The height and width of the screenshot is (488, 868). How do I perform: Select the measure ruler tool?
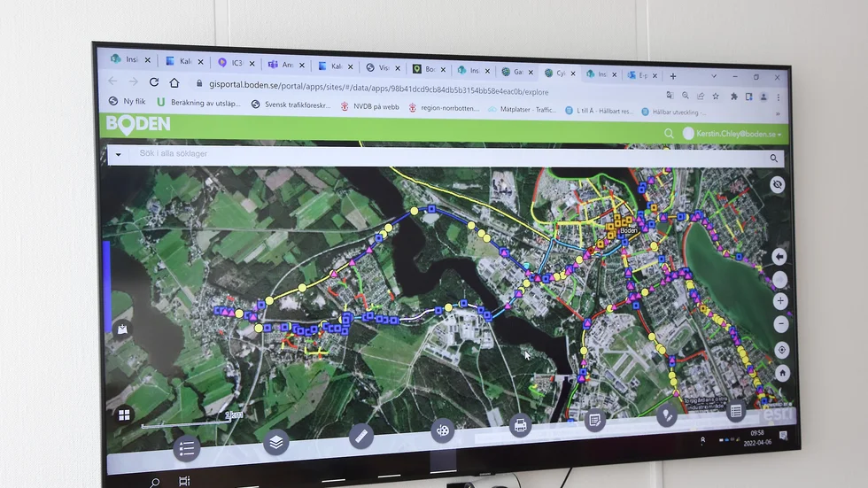pos(361,436)
